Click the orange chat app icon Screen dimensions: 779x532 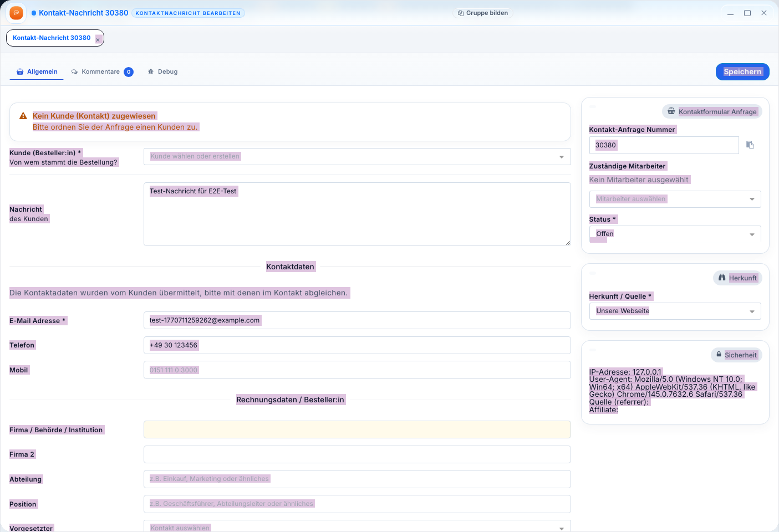[x=17, y=13]
